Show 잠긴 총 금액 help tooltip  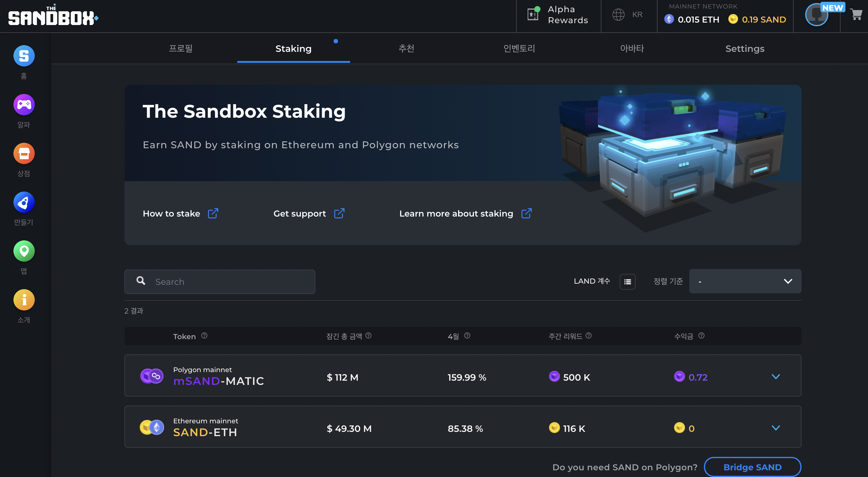pos(368,335)
